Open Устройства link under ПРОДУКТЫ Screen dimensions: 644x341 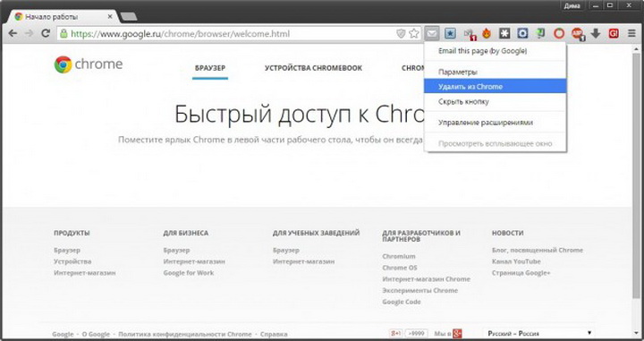72,261
